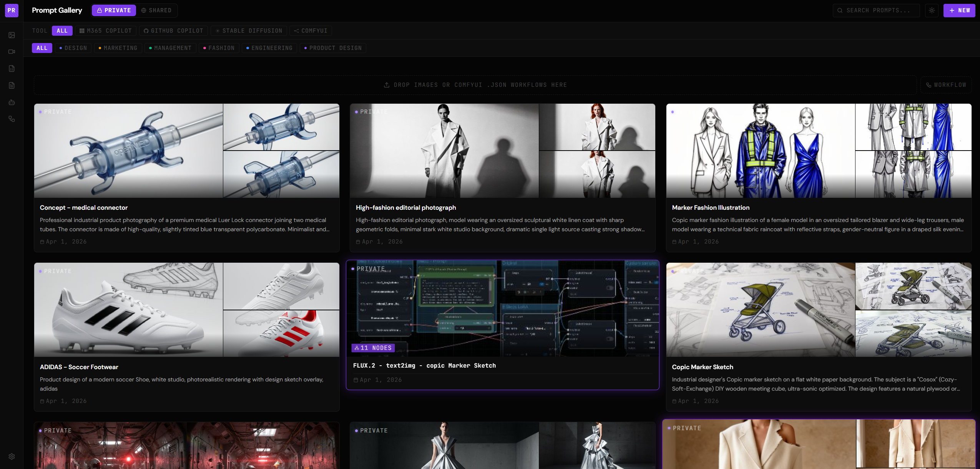This screenshot has width=980, height=469.
Task: Select the robot/bot icon in the sidebar
Action: tap(11, 102)
